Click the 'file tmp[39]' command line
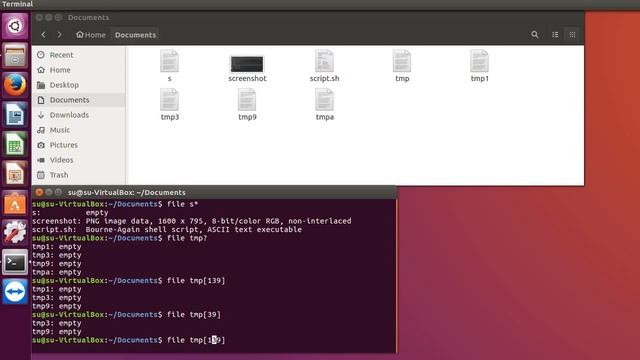Screen dimensions: 640x360 (x=127, y=315)
